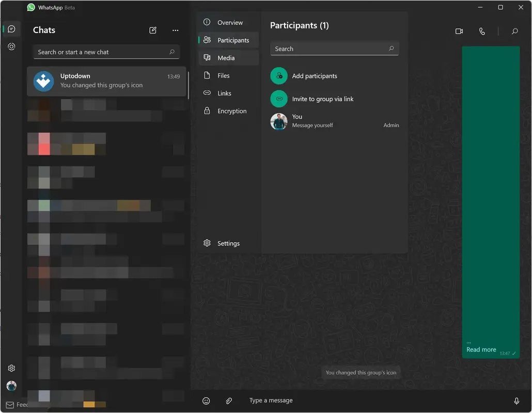The height and width of the screenshot is (413, 532).
Task: Open the Links section in group info
Action: [224, 93]
